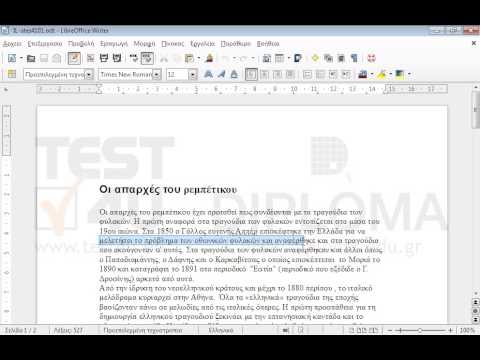Click the Print icon
The image size is (480, 360).
point(104,59)
